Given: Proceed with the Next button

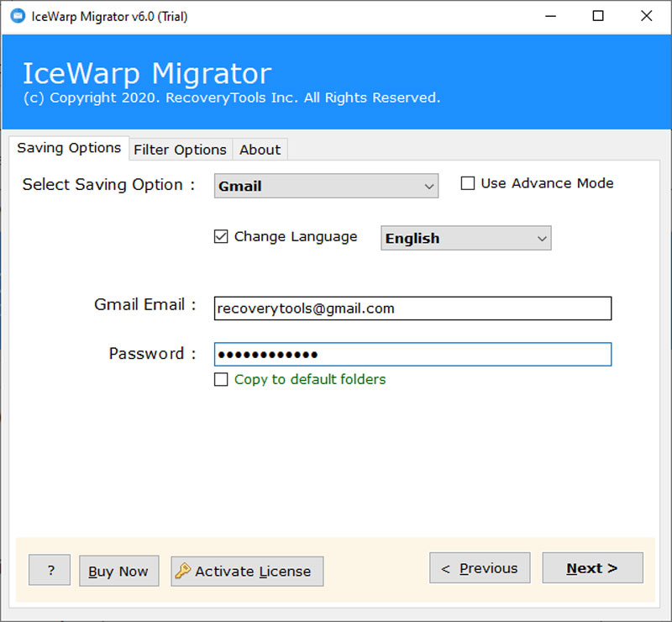Looking at the screenshot, I should click(592, 568).
